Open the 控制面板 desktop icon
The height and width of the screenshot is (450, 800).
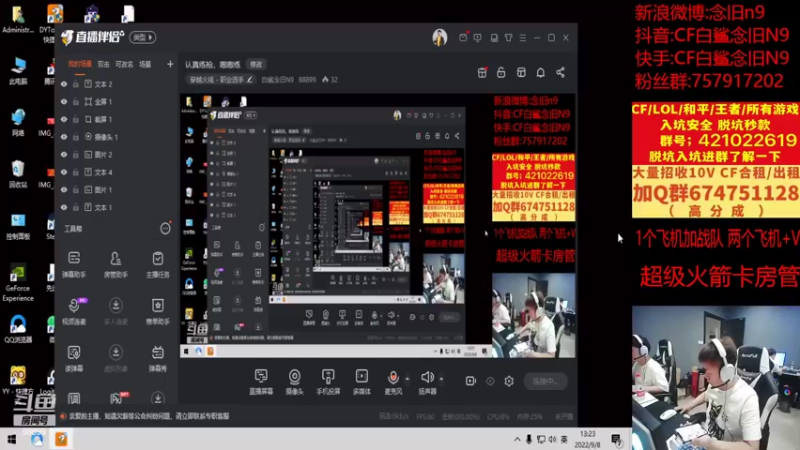(18, 226)
